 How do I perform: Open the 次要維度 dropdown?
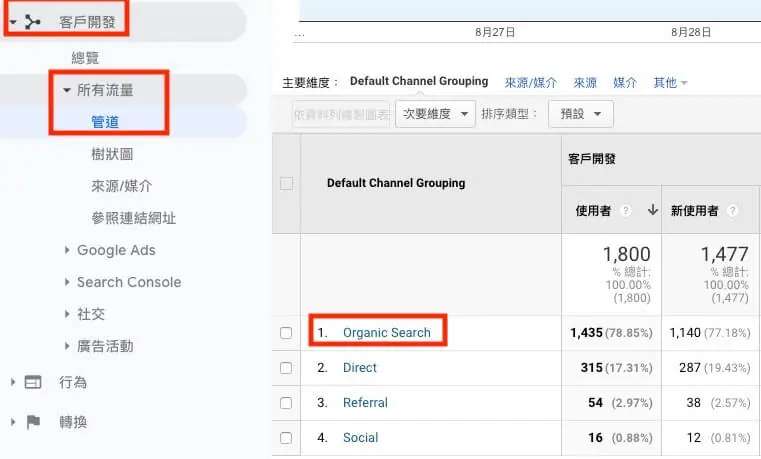435,114
